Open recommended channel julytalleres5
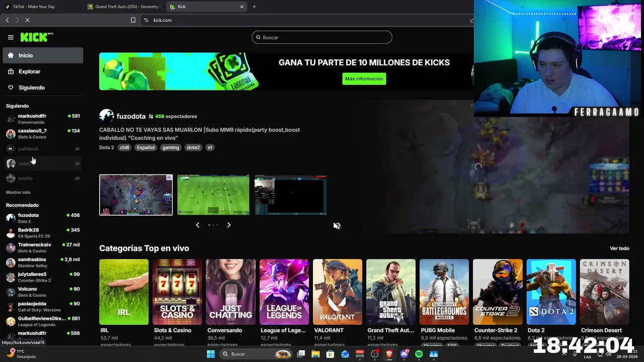644x362 pixels. click(x=43, y=277)
